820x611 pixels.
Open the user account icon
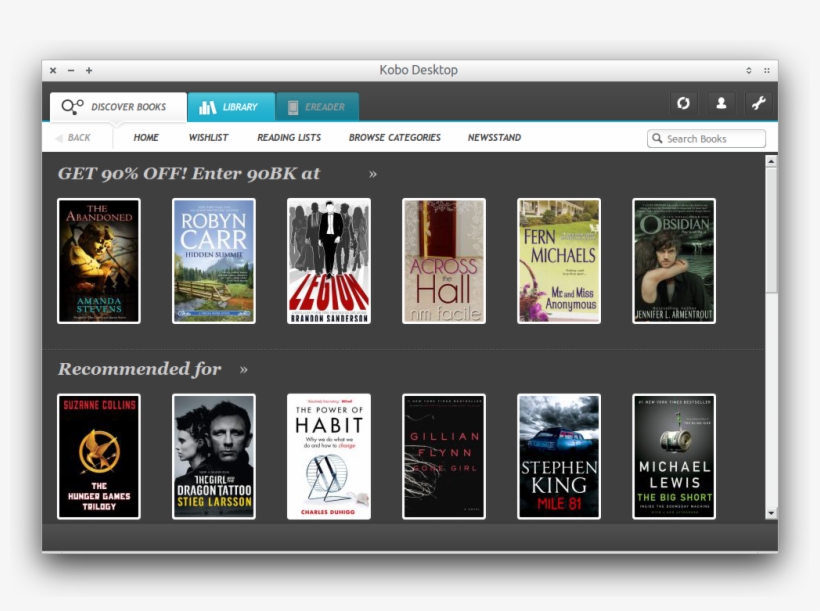pos(720,103)
